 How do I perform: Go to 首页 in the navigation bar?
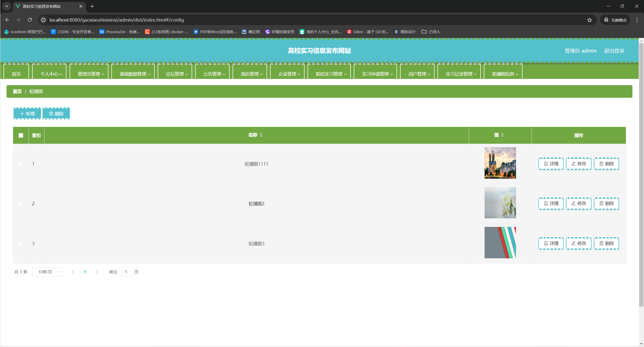click(16, 74)
